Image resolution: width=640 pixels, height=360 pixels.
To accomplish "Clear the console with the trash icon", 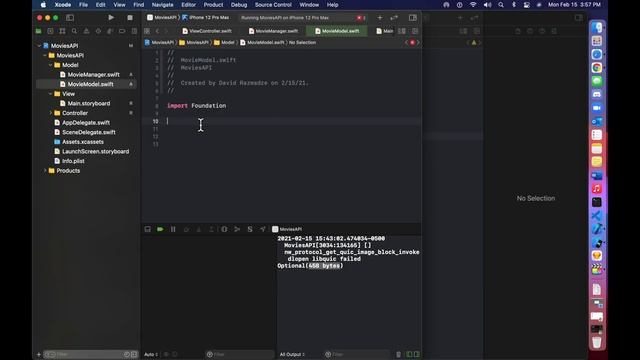I will [398, 354].
